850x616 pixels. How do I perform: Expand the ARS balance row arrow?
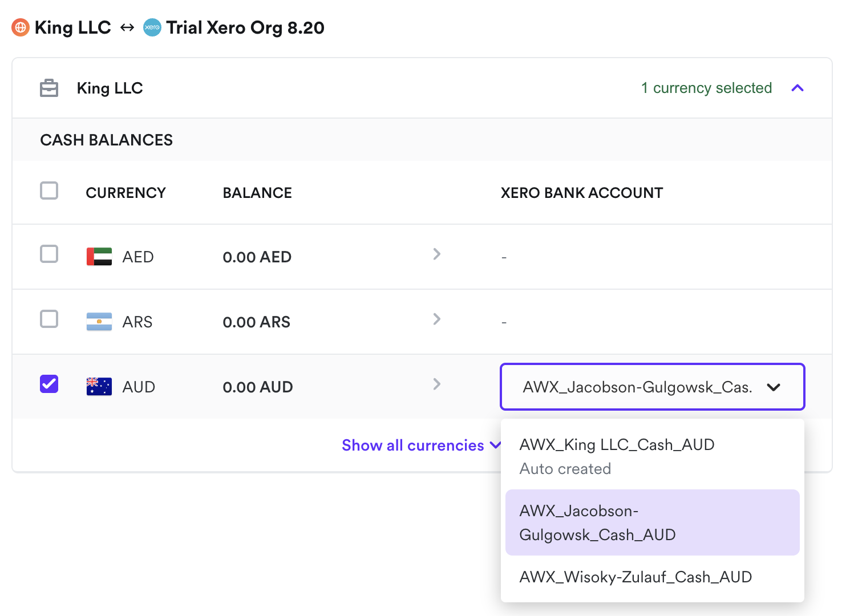437,319
